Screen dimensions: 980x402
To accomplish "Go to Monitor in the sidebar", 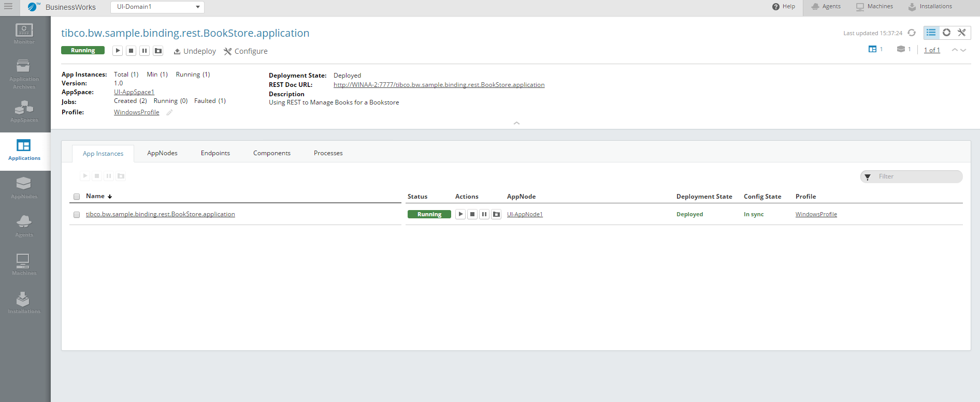I will (x=24, y=34).
